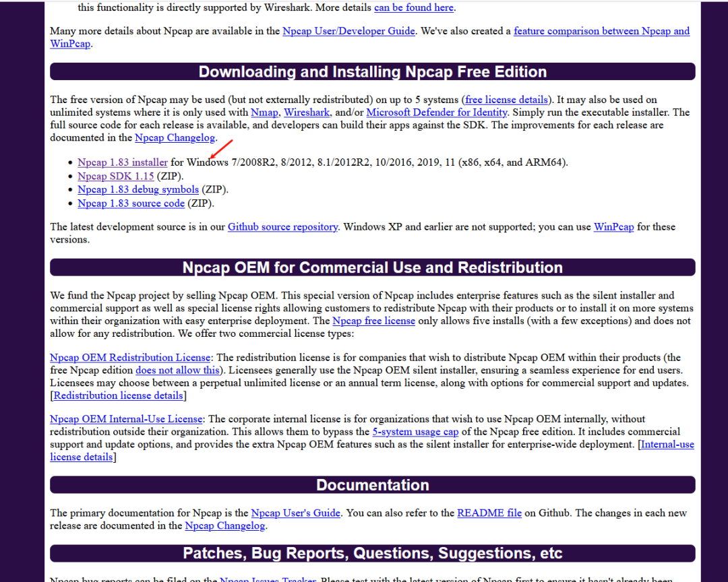Follow the Nmap link
This screenshot has width=728, height=582.
coord(265,112)
